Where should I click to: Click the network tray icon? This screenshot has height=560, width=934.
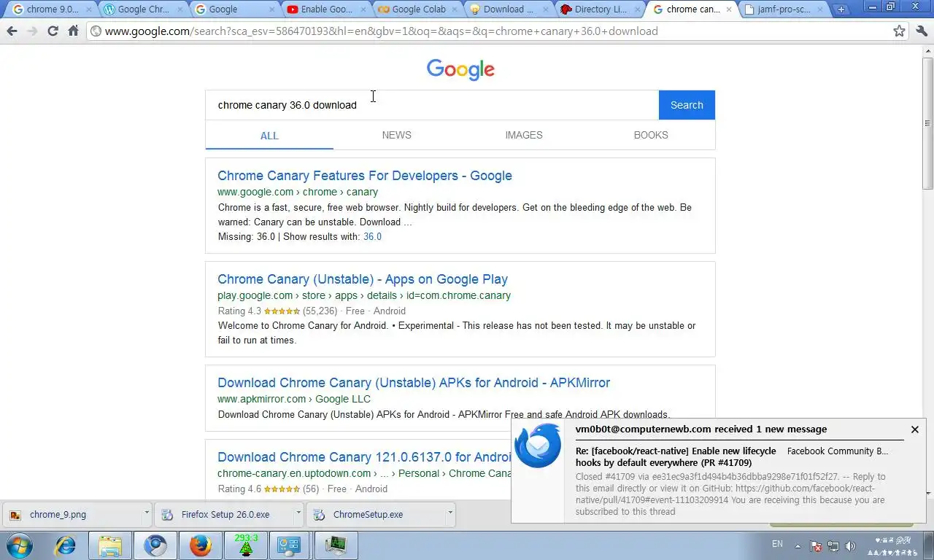click(x=833, y=545)
